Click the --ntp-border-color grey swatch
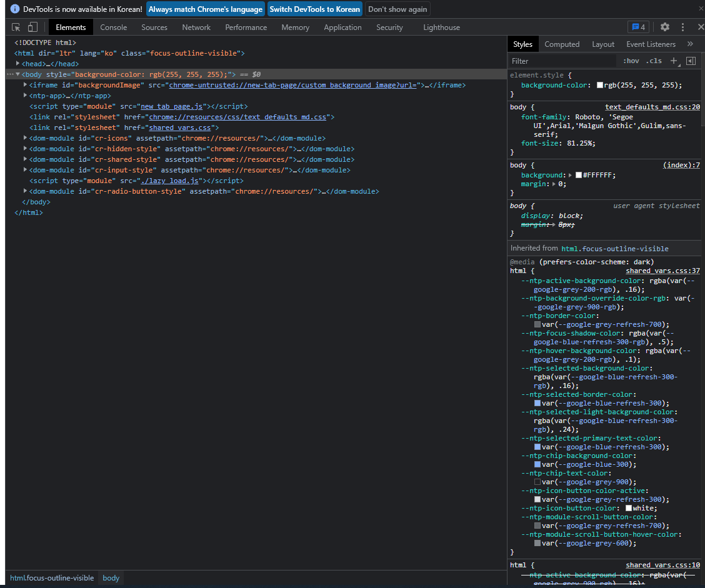Screen dimensions: 705x588 537,324
